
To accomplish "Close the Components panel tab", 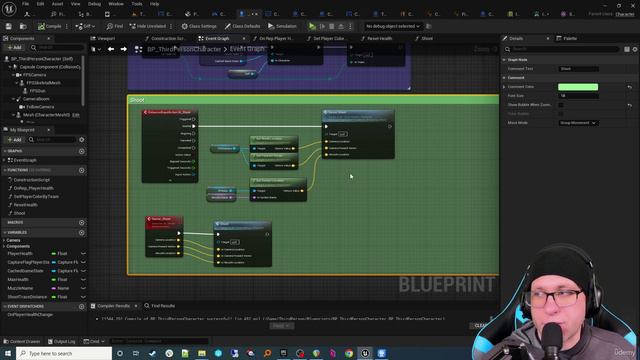I will (x=49, y=38).
